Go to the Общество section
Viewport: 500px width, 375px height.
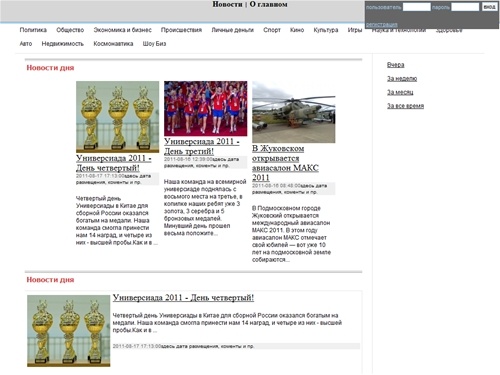pyautogui.click(x=70, y=30)
